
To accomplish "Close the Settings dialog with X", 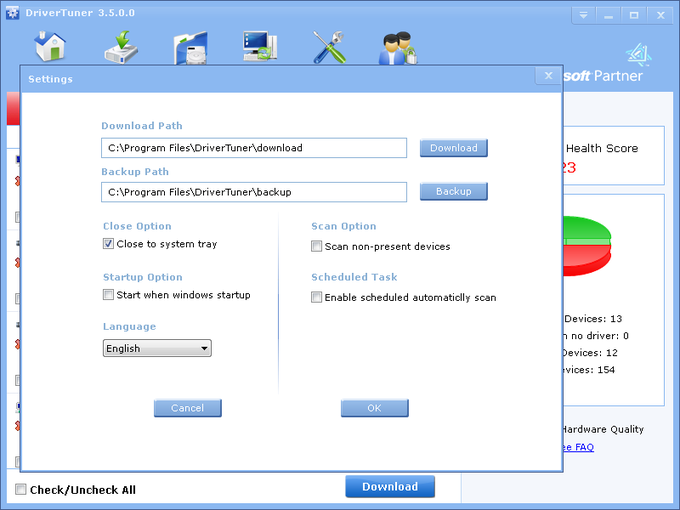I will (549, 76).
